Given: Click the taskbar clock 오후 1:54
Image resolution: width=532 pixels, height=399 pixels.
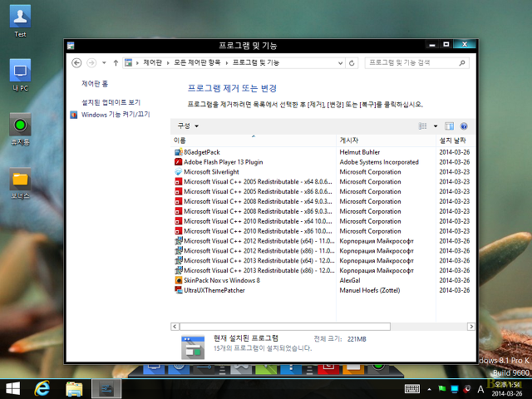Looking at the screenshot, I should coord(507,389).
